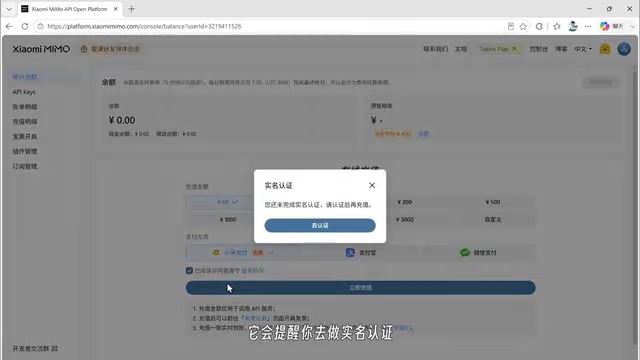
Task: Choose 支付宝 as payment method
Action: (361, 253)
